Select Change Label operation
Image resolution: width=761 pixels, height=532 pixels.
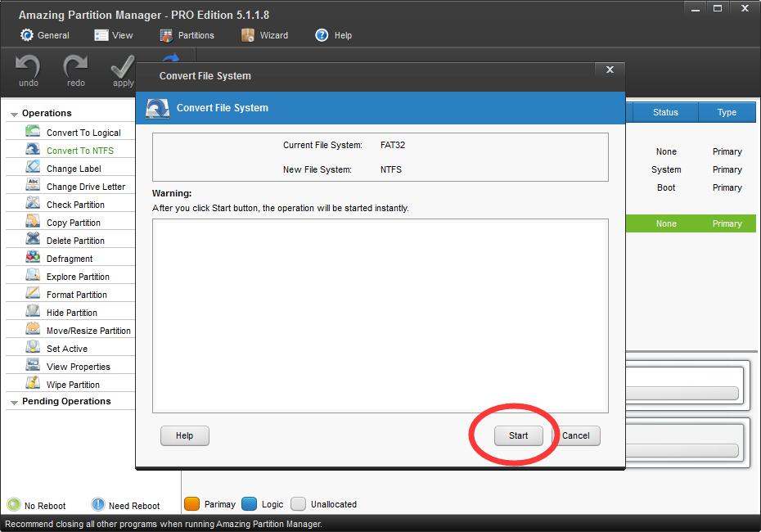pos(74,169)
